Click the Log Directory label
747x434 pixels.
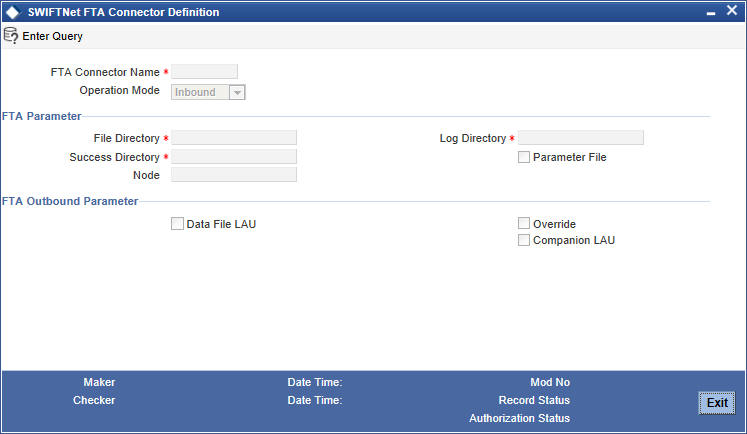click(473, 138)
